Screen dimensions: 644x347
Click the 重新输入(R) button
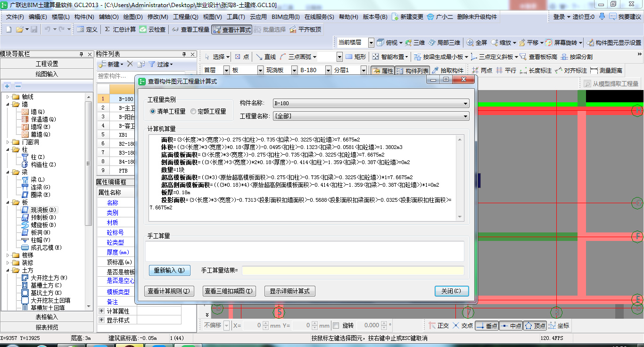pyautogui.click(x=169, y=270)
